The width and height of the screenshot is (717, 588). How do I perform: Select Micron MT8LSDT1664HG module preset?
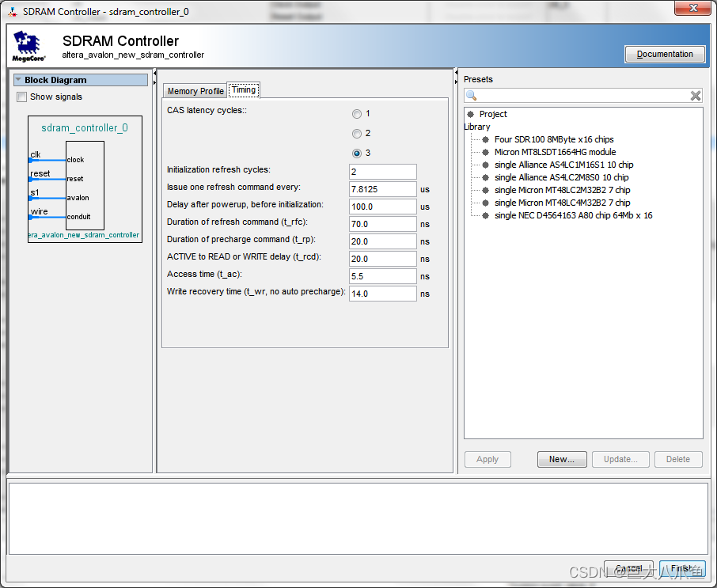point(555,152)
